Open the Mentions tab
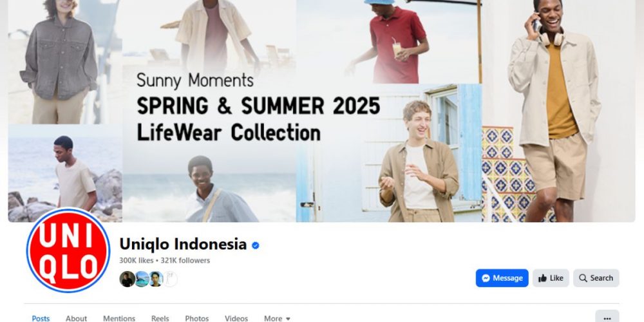This screenshot has width=644, height=322. click(x=119, y=318)
